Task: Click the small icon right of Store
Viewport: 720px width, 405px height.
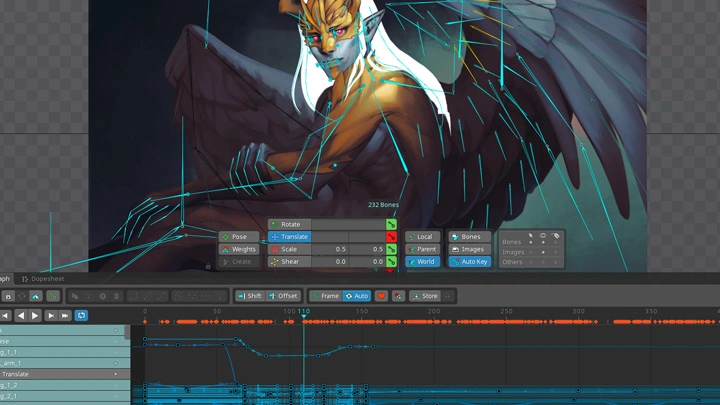Action: [x=448, y=296]
